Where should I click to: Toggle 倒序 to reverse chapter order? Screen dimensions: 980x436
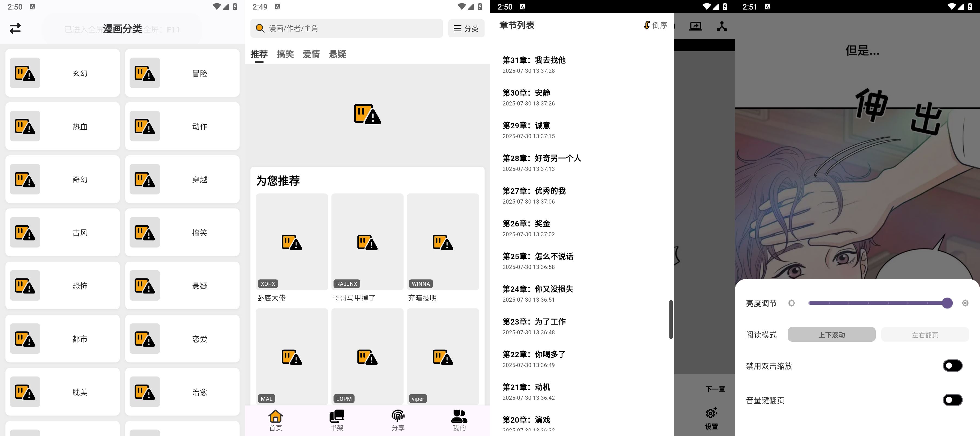pos(655,25)
